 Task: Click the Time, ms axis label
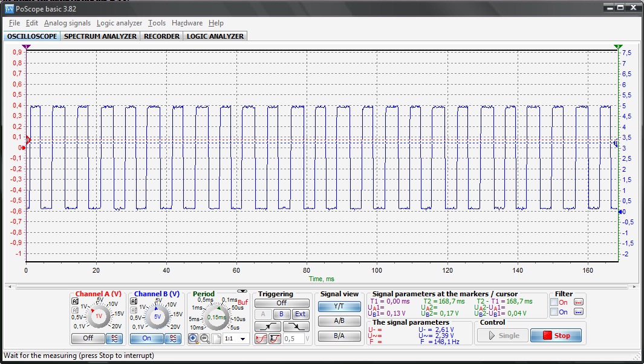tap(322, 279)
